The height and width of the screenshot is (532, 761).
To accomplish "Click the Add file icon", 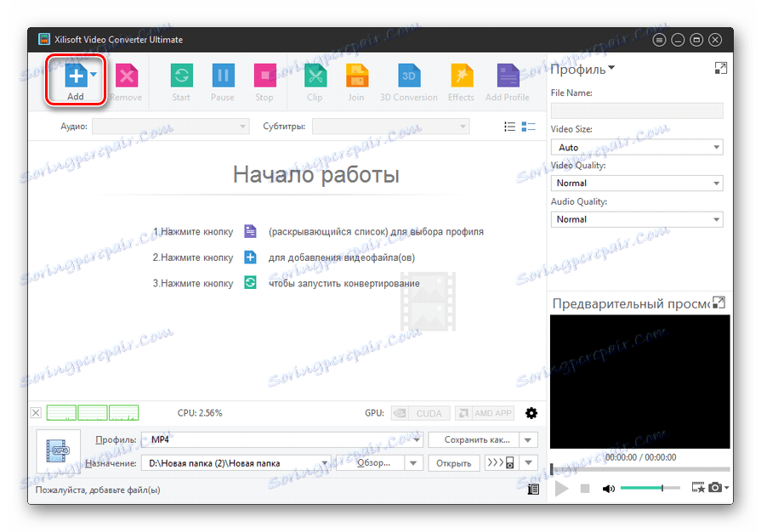I will click(76, 75).
